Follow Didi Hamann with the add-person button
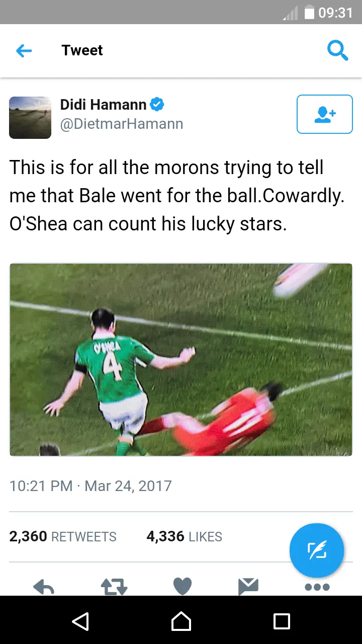The width and height of the screenshot is (362, 644). click(325, 114)
